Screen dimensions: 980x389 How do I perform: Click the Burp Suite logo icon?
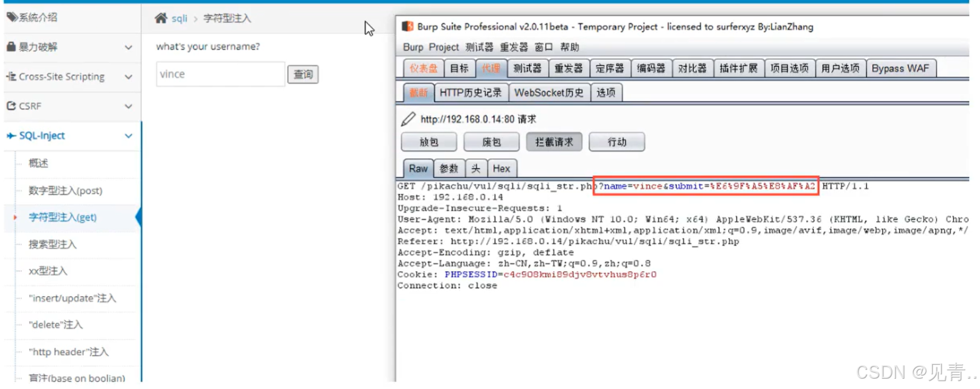pos(408,27)
